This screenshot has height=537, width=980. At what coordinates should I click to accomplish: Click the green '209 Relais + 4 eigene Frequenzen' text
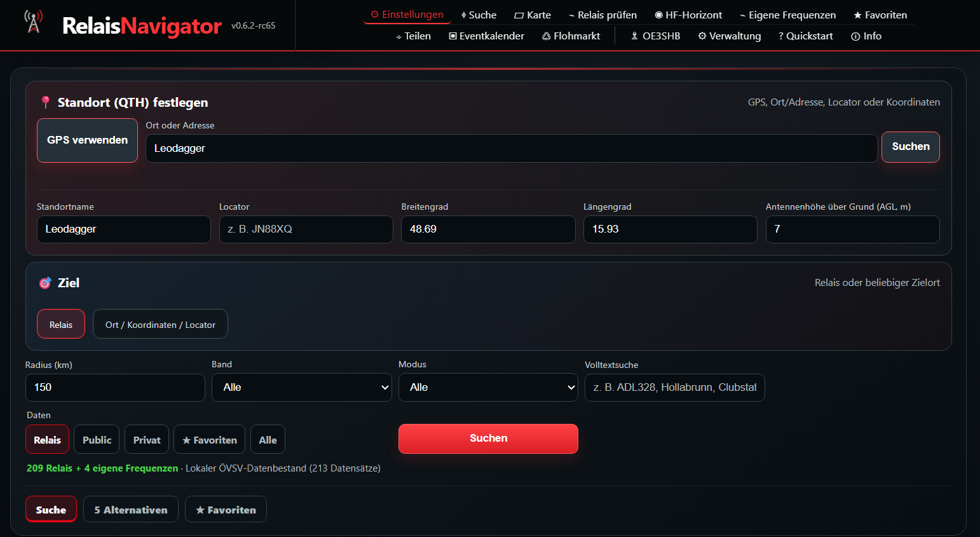pos(102,468)
